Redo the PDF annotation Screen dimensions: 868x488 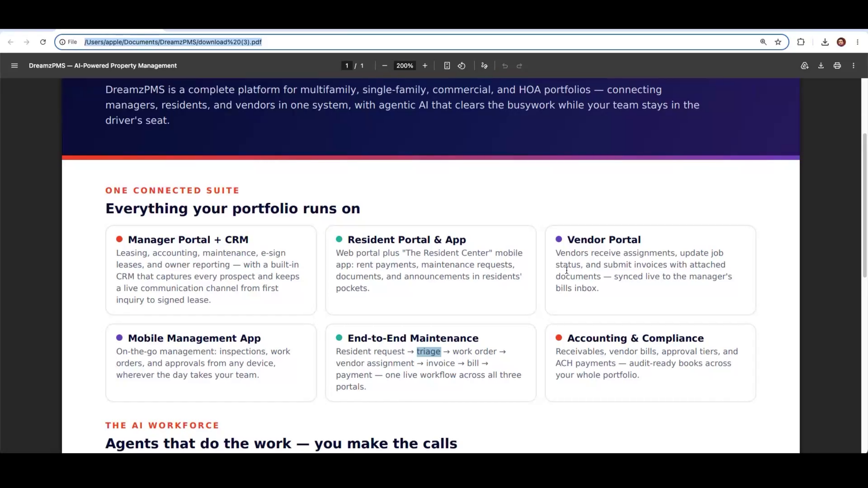pyautogui.click(x=519, y=65)
